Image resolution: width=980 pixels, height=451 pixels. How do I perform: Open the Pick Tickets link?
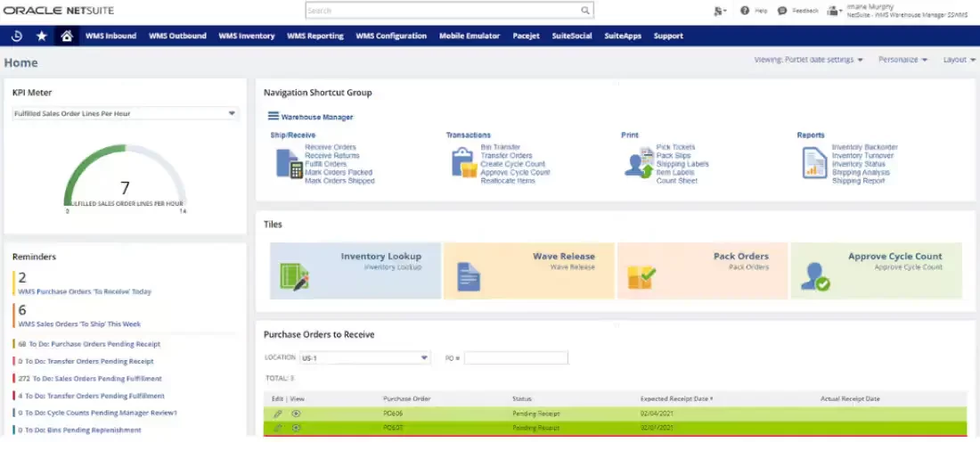pos(675,147)
